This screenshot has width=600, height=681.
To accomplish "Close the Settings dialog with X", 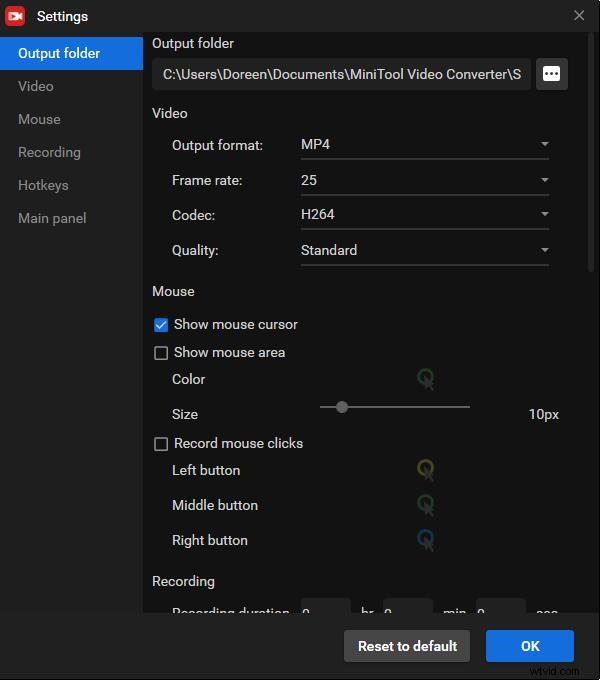I will 579,15.
